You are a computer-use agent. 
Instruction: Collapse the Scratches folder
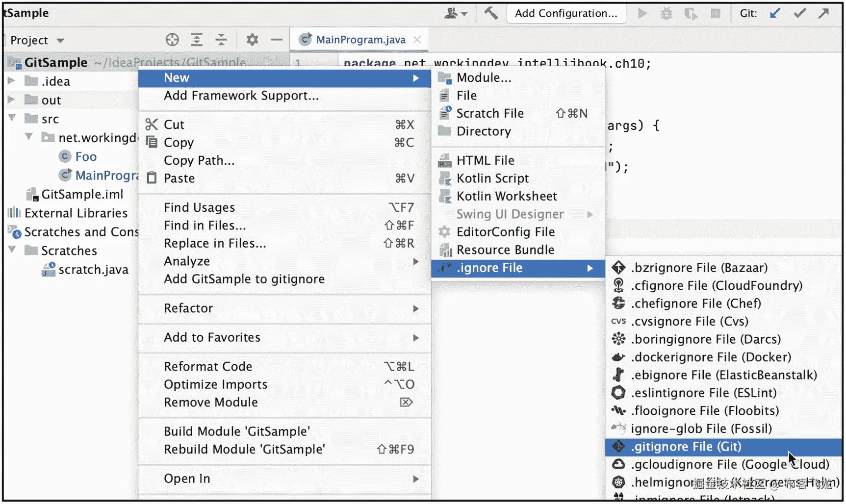[12, 250]
